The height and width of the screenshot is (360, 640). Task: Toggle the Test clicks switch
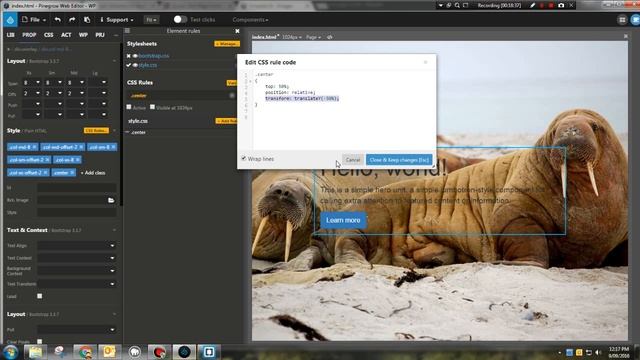tap(180, 20)
